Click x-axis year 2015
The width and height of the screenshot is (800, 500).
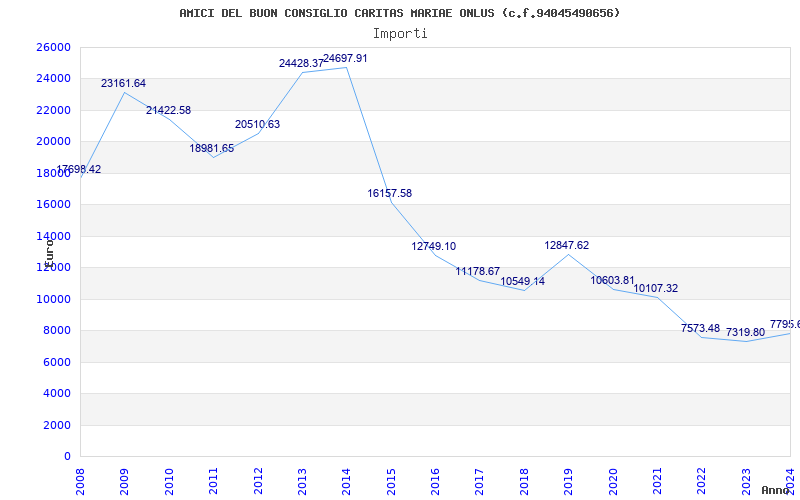tap(391, 481)
